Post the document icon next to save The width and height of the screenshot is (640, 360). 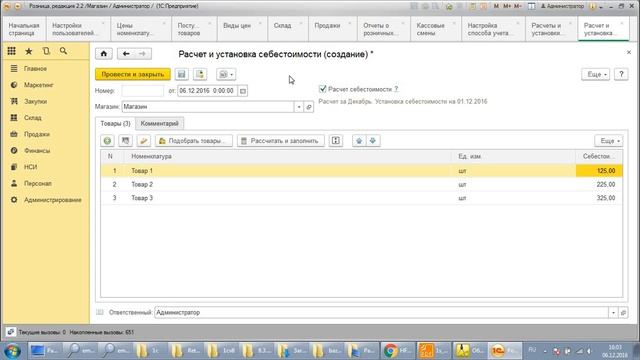(x=200, y=74)
